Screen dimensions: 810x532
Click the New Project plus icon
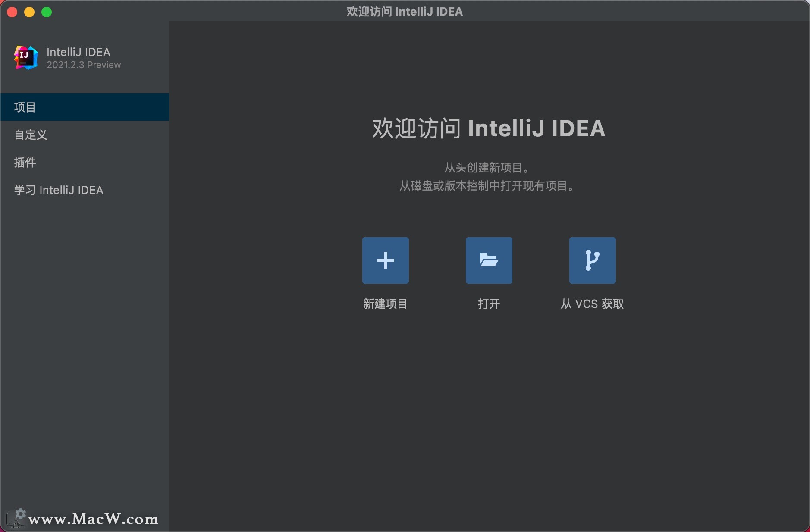(x=385, y=260)
